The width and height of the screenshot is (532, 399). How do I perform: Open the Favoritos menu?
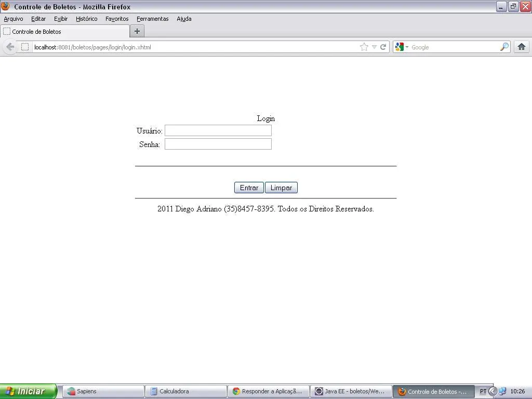(117, 19)
